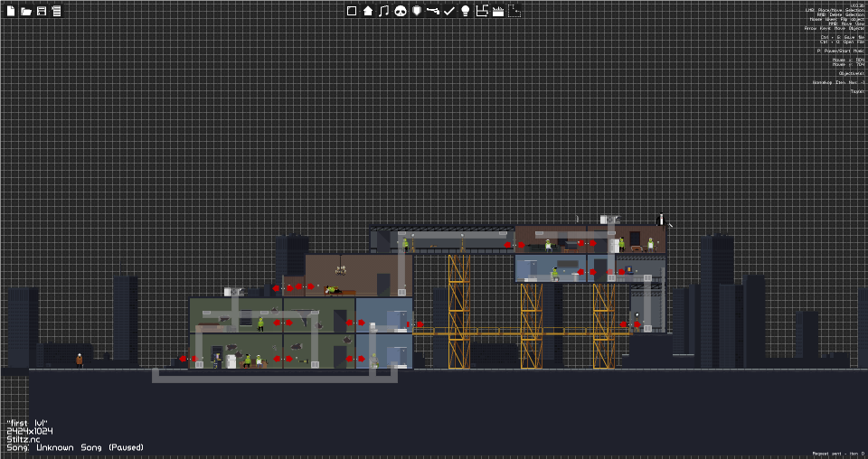Open the level properties list icon
This screenshot has height=459, width=868.
tap(56, 11)
